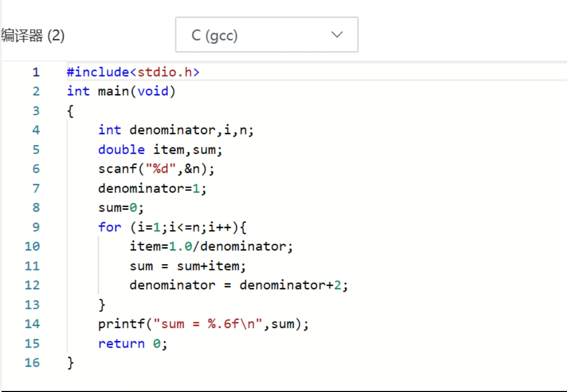This screenshot has height=392, width=567.
Task: Click line number 9 in gutter
Action: tap(36, 227)
